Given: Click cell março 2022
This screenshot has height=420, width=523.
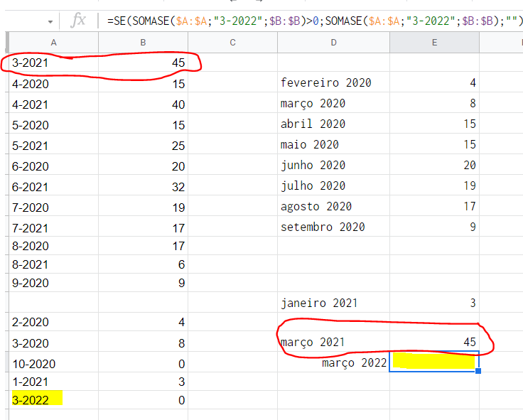Looking at the screenshot, I should (333, 362).
